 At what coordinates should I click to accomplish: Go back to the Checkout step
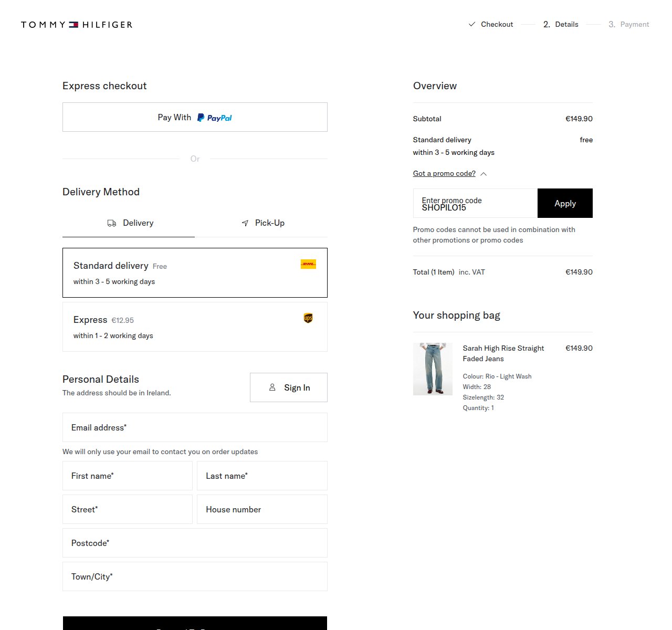coord(491,24)
